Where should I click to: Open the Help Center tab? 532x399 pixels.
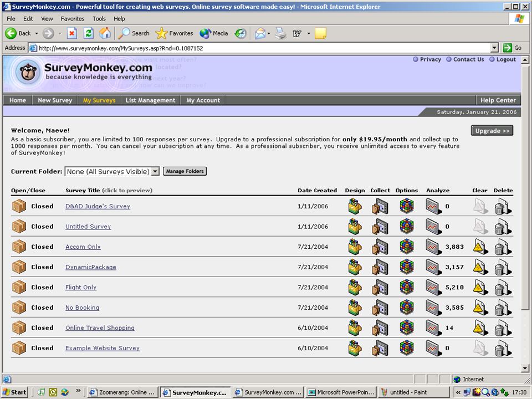(498, 100)
